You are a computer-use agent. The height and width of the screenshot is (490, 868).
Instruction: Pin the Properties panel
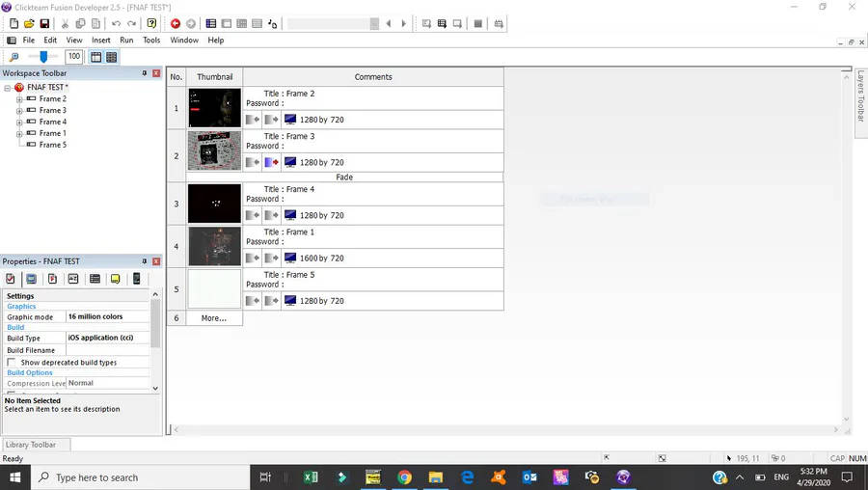(x=145, y=261)
